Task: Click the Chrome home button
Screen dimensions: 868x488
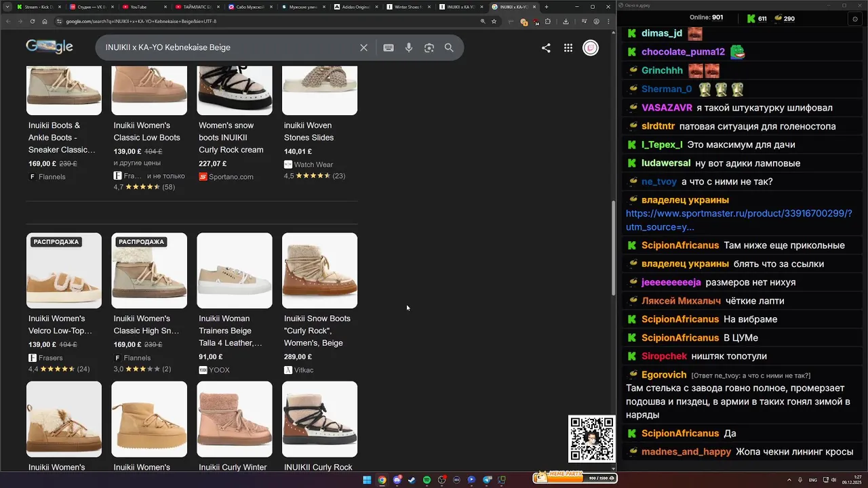Action: (x=44, y=21)
